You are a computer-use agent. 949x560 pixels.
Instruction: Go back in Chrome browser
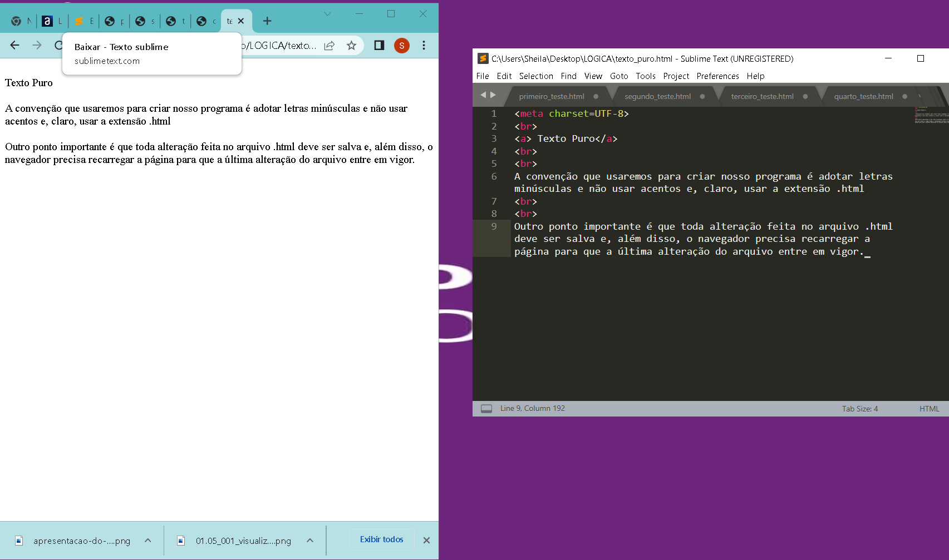(15, 45)
